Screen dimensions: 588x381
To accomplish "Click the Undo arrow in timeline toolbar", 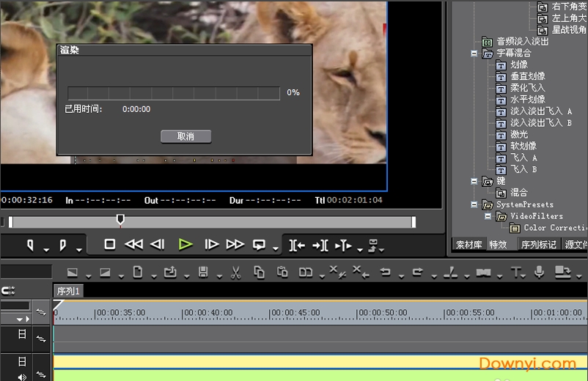I will tap(384, 273).
